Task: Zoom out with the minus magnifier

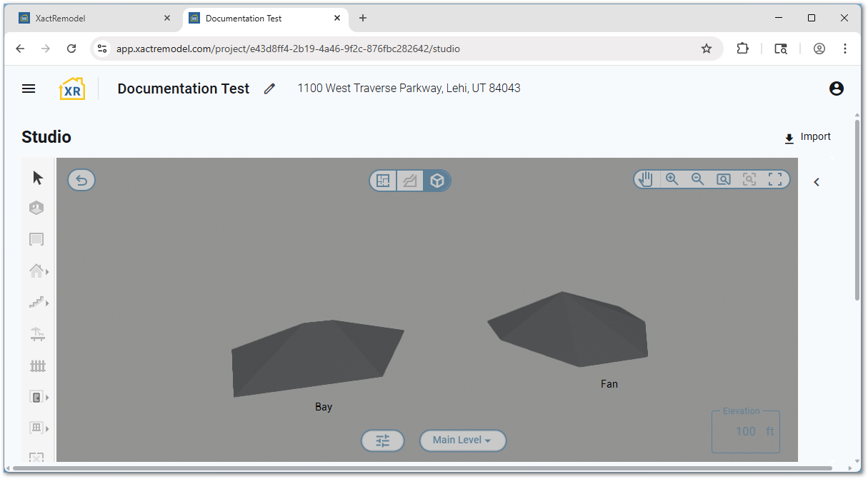Action: (697, 179)
